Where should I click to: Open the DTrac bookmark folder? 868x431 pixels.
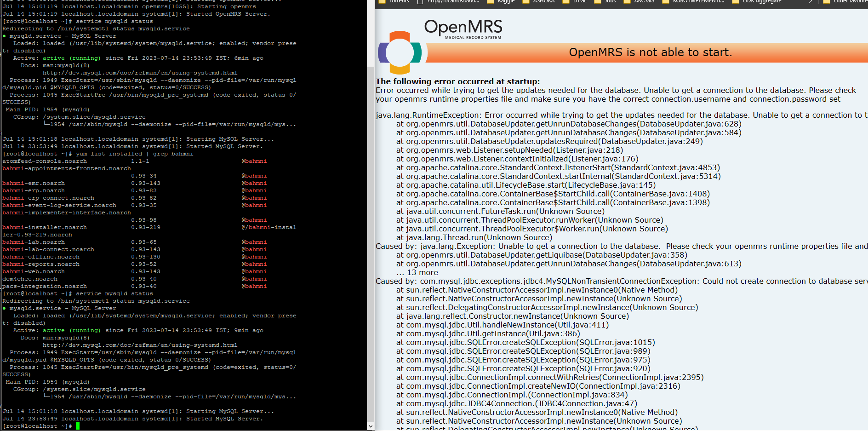pyautogui.click(x=575, y=1)
